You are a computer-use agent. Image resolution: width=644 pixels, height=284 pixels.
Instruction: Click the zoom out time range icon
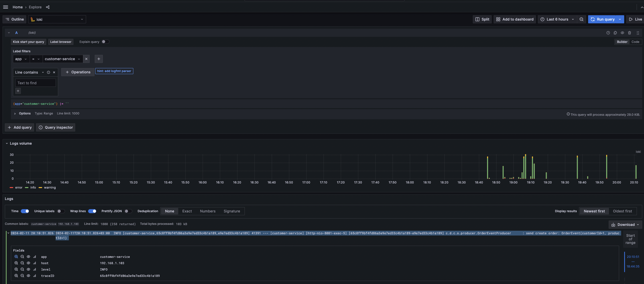582,19
